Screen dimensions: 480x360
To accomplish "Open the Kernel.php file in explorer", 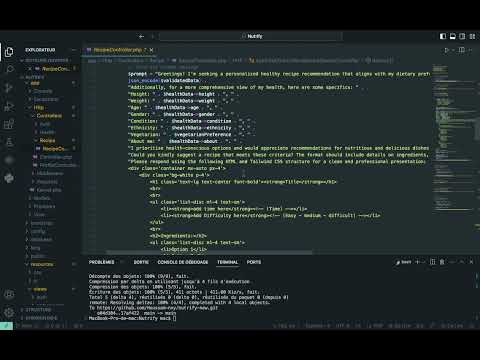I will click(49, 190).
